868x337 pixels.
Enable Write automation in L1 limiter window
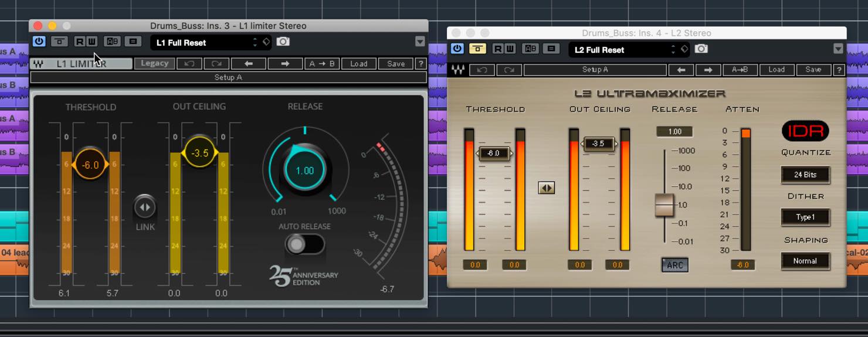[92, 42]
